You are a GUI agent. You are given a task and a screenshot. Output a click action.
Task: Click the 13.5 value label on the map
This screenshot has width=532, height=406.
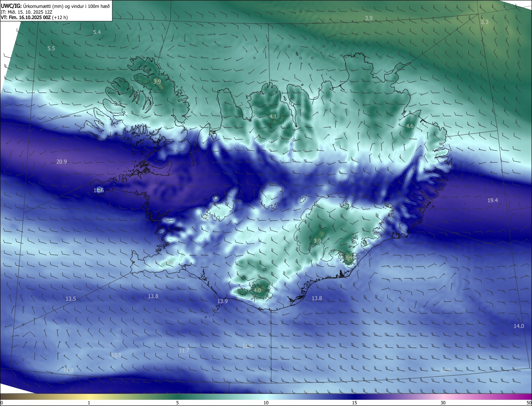coord(71,298)
